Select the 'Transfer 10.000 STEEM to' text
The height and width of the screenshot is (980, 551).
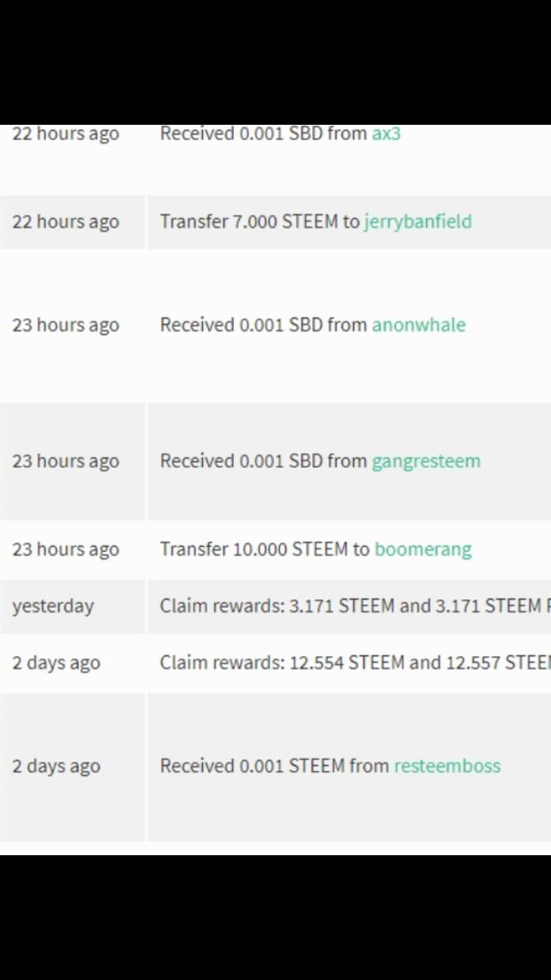pyautogui.click(x=265, y=550)
